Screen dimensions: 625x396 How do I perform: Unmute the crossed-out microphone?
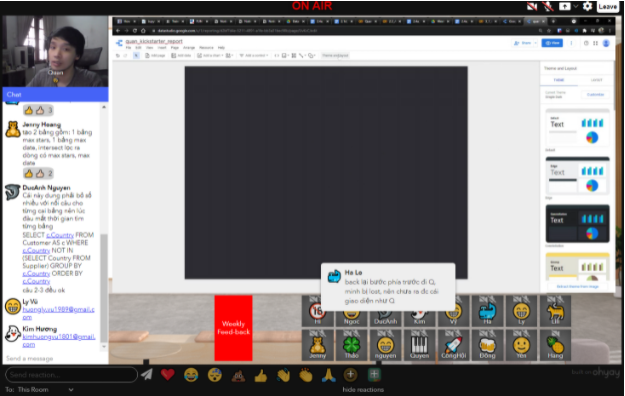(548, 6)
